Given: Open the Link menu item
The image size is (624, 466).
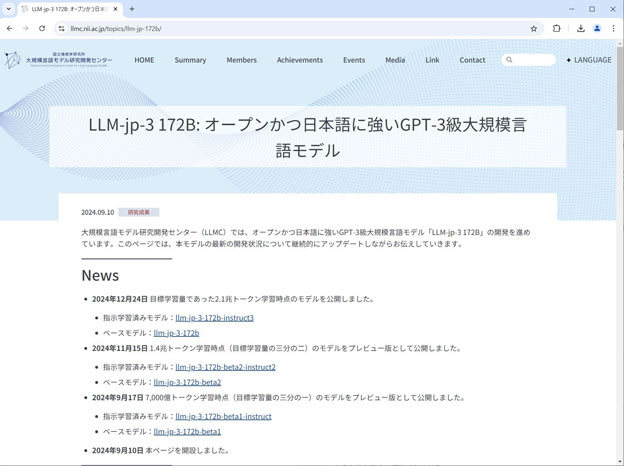Looking at the screenshot, I should (432, 60).
